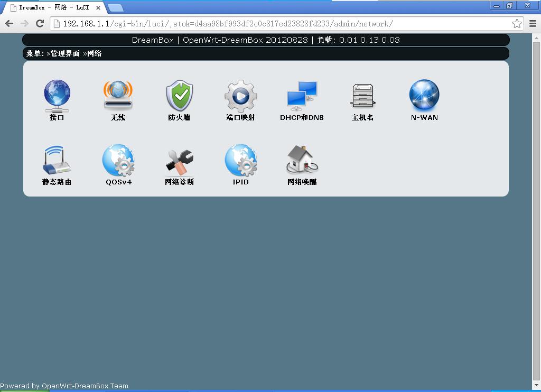This screenshot has height=392, width=541.
Task: Open the 网络诊断 network diagnostics tool
Action: coord(179,164)
